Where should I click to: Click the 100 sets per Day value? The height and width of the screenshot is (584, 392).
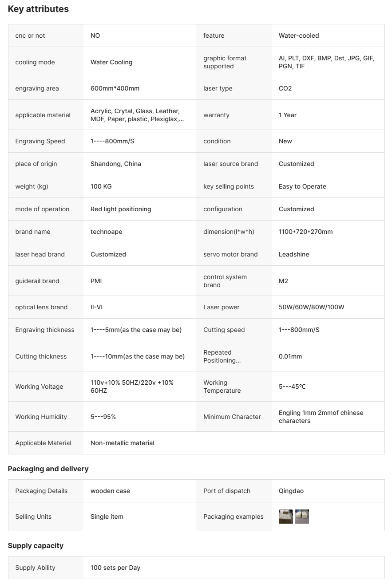[115, 568]
